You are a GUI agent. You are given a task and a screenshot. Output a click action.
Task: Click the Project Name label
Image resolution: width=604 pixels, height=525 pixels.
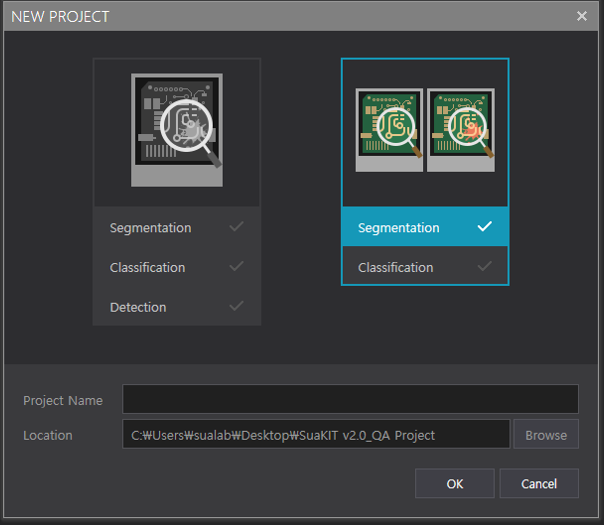(x=63, y=401)
